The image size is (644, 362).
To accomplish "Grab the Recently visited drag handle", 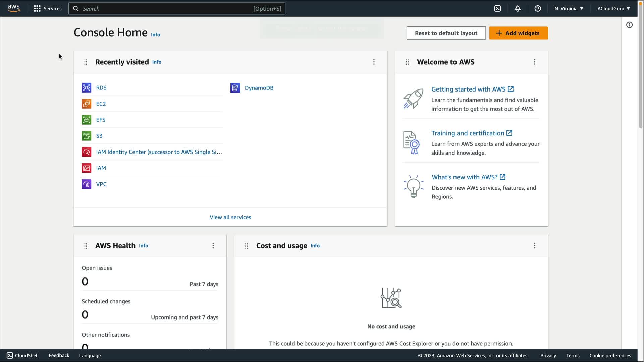I will point(86,62).
